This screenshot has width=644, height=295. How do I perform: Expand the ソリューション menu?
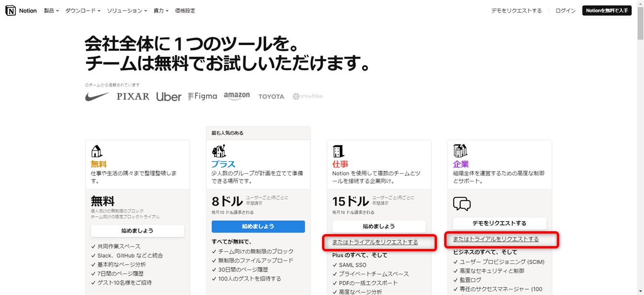[126, 11]
